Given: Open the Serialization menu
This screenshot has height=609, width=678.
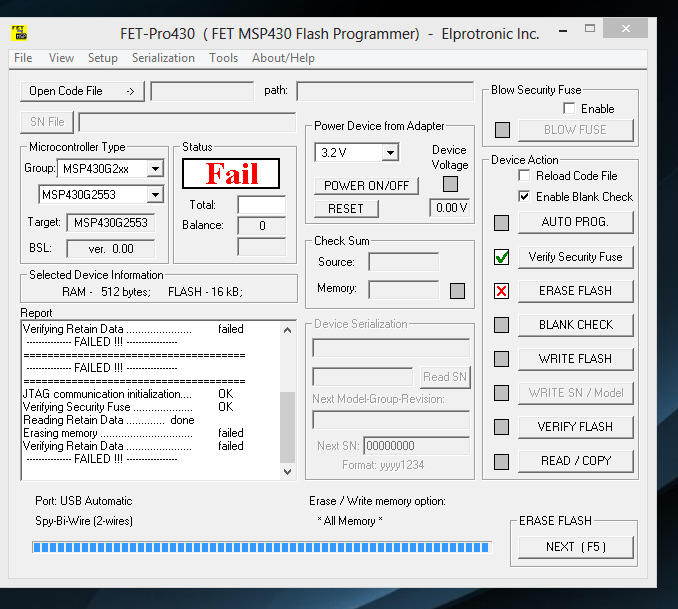Looking at the screenshot, I should (163, 58).
